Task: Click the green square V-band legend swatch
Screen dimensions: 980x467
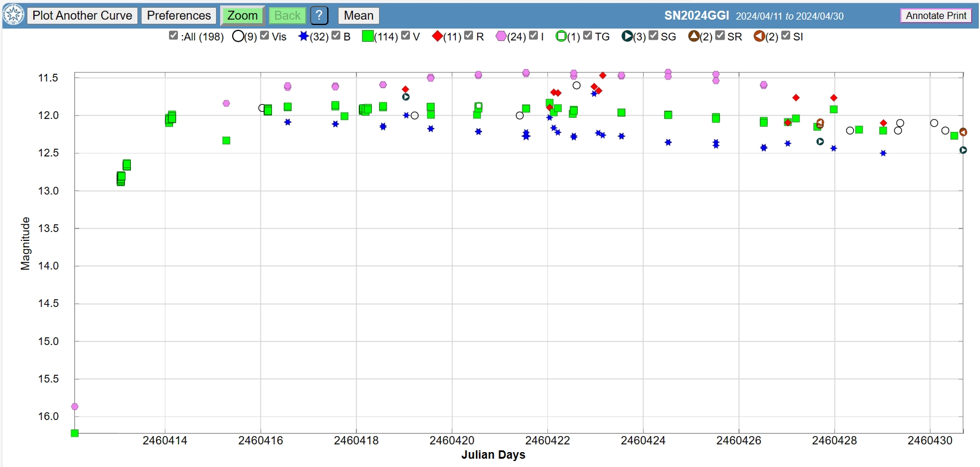Action: tap(368, 36)
